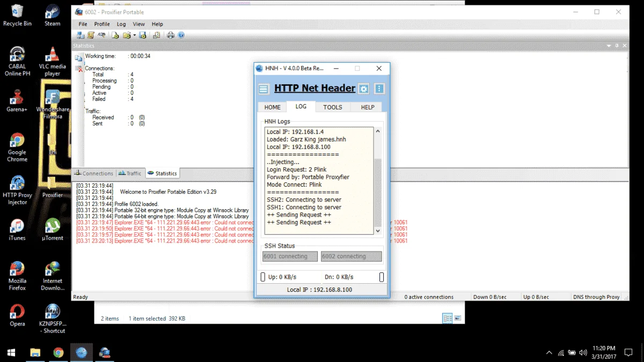The image size is (644, 362).
Task: Click 'Loaded: Garz King james.hnh' log line
Action: 306,139
